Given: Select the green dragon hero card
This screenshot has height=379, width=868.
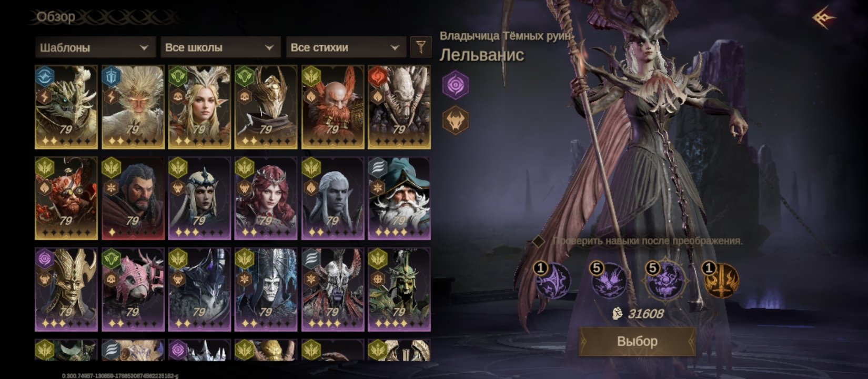Looking at the screenshot, I should point(66,107).
